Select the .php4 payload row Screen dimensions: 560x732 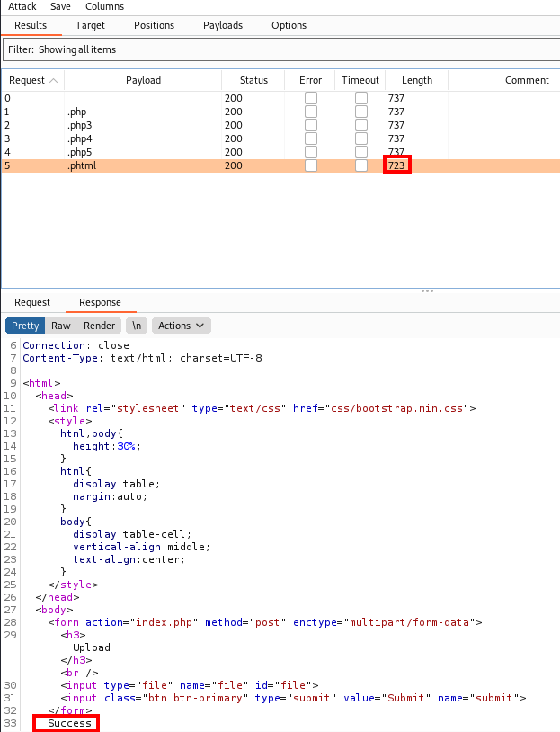pyautogui.click(x=281, y=138)
